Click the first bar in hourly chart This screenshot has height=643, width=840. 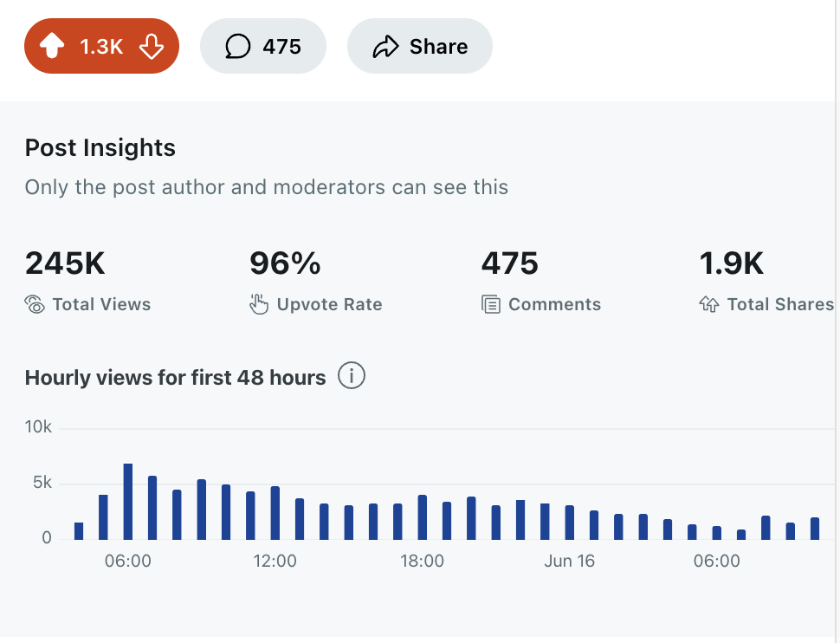pyautogui.click(x=79, y=530)
